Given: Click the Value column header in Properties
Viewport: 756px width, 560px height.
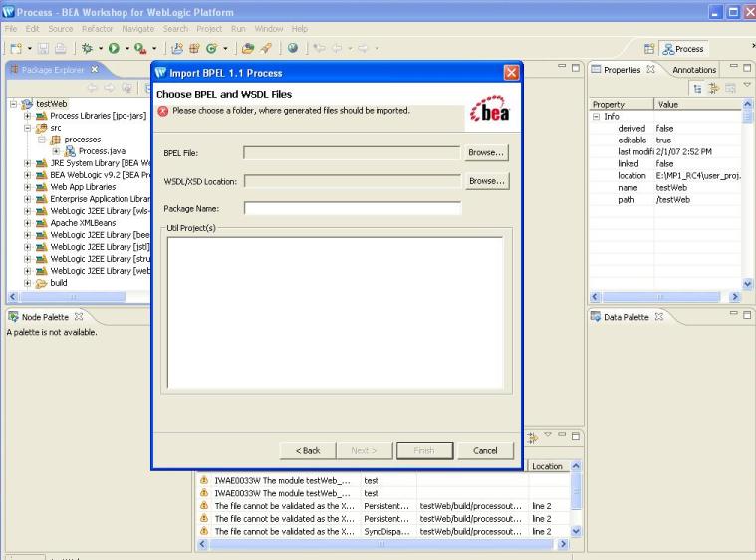Looking at the screenshot, I should click(x=697, y=104).
